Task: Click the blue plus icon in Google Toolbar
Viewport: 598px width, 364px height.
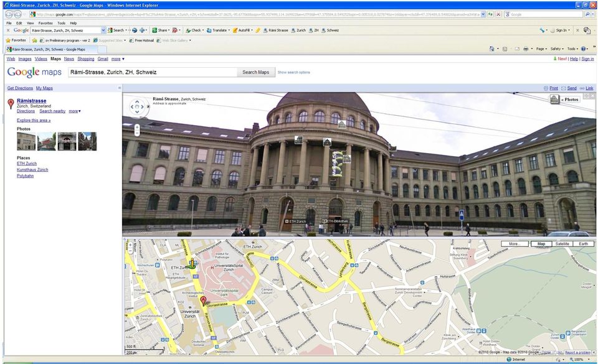Action: pyautogui.click(x=143, y=30)
